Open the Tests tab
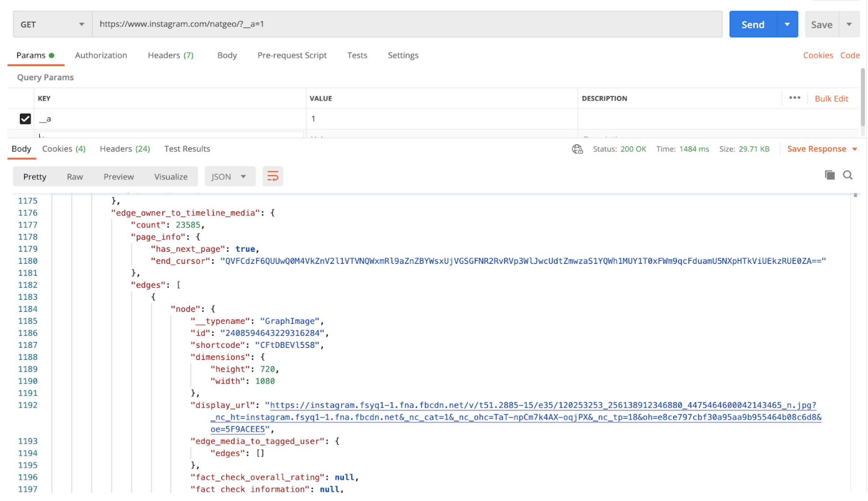The width and height of the screenshot is (868, 501). pos(357,55)
